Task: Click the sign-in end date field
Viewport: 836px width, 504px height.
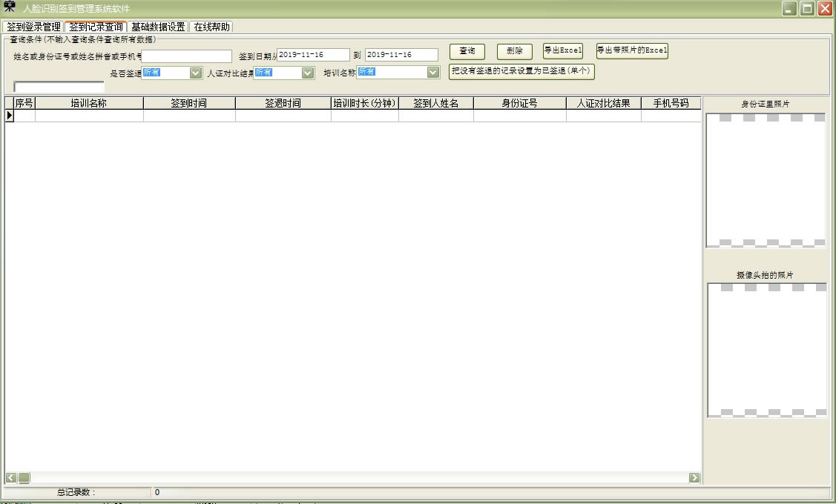Action: pyautogui.click(x=401, y=55)
